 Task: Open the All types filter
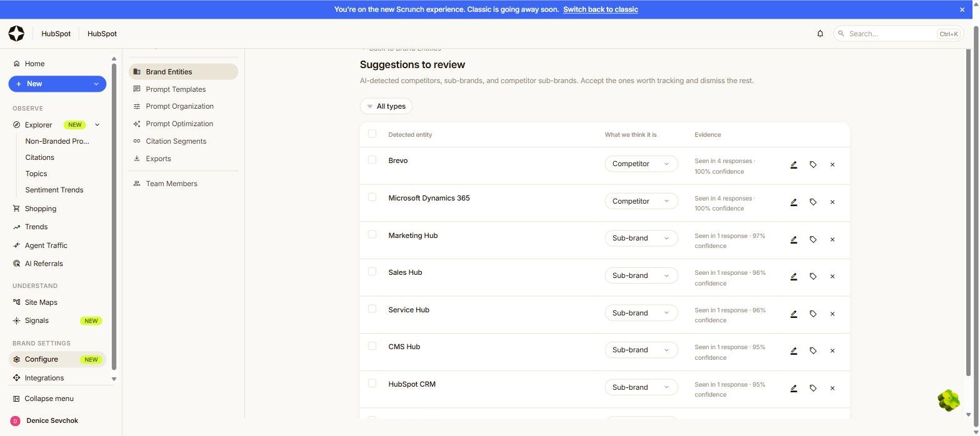(386, 106)
